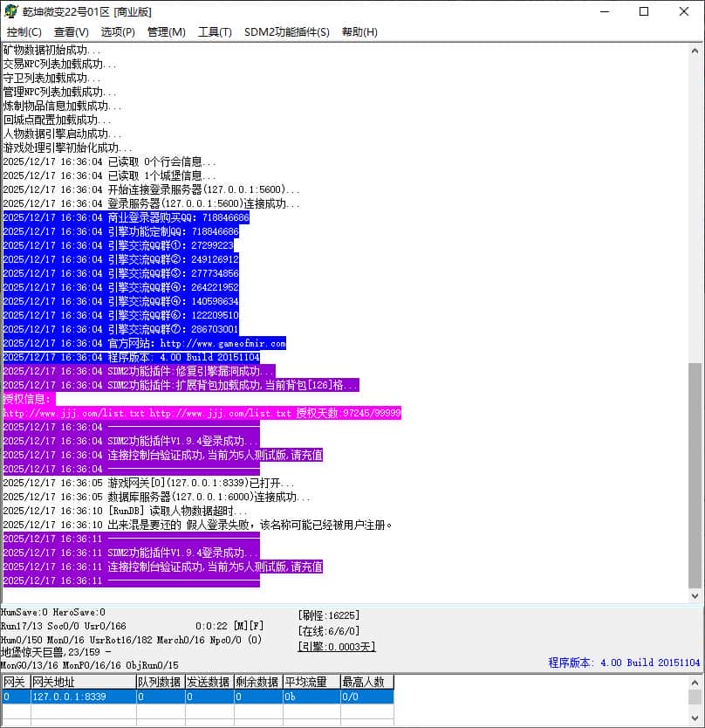Viewport: 705px width, 728px height.
Task: Minimize the 乾坤微变 window
Action: 605,11
